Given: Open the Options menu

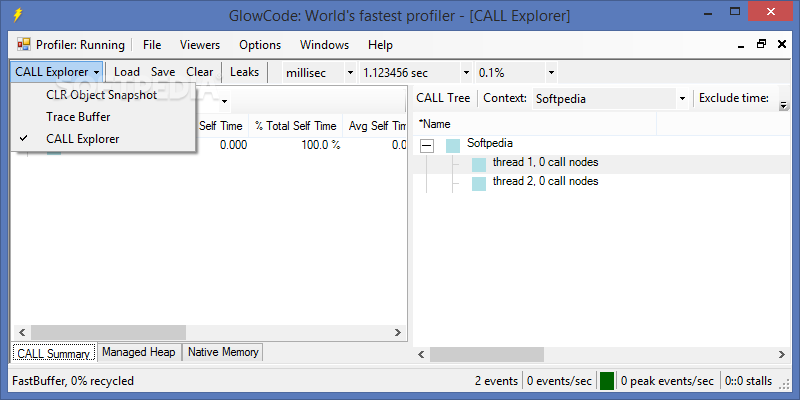Looking at the screenshot, I should [x=260, y=45].
